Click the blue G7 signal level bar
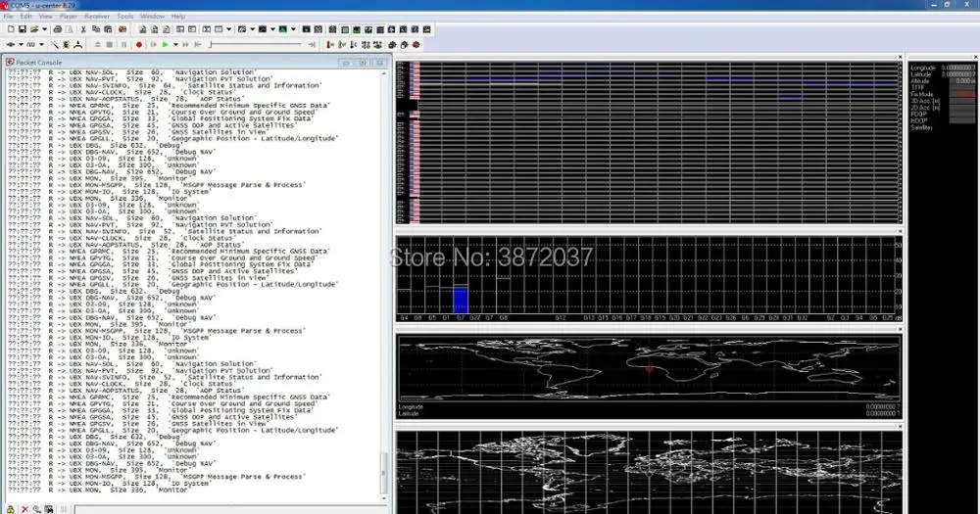Screen dimensions: 980x514 point(461,300)
